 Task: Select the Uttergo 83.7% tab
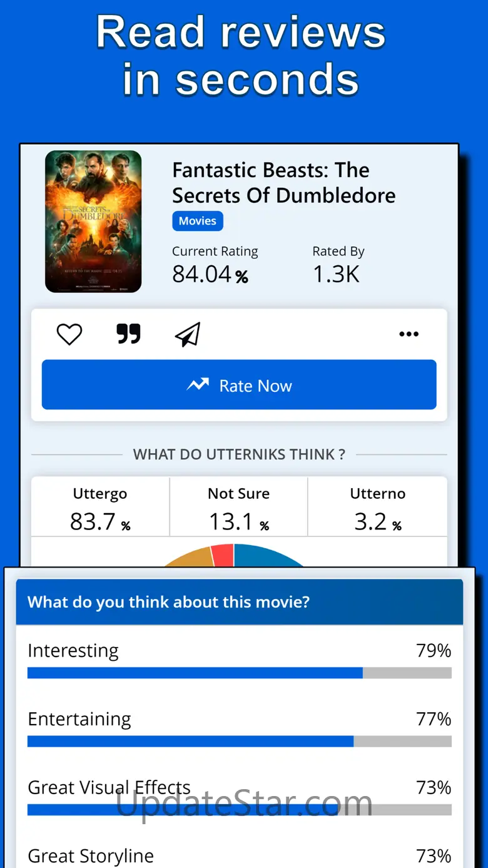100,508
